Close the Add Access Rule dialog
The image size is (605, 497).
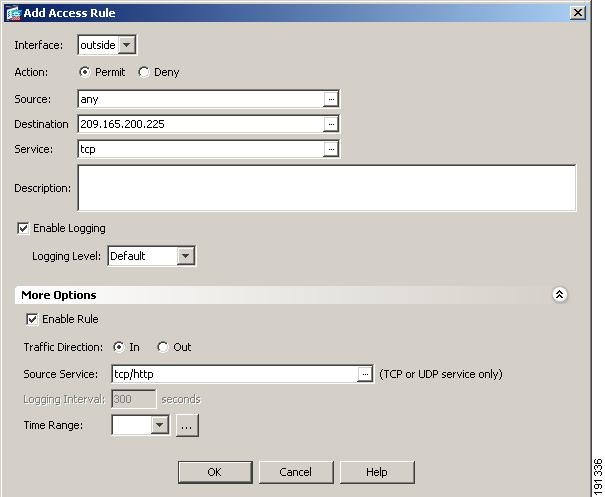point(578,13)
